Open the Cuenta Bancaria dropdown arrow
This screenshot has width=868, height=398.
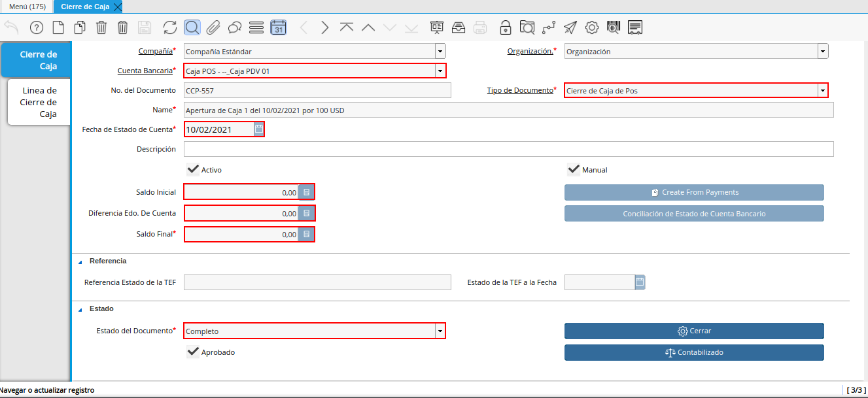point(440,71)
